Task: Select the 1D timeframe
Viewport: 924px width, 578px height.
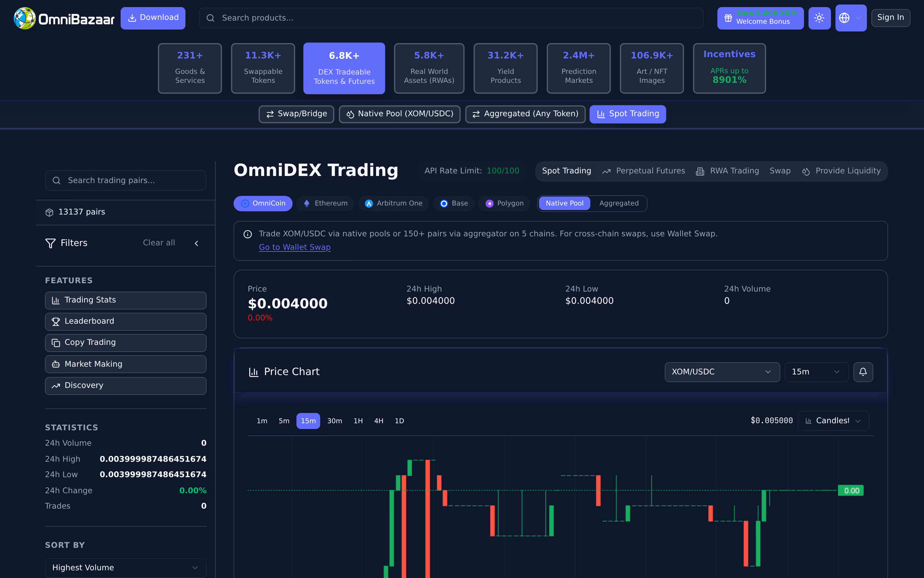Action: [399, 421]
